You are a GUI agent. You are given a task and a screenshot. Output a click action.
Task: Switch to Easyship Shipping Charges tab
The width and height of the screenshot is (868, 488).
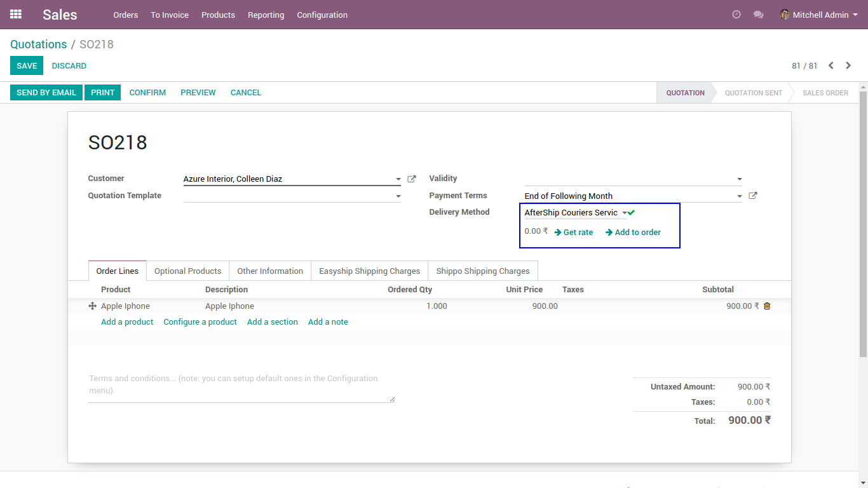[370, 271]
